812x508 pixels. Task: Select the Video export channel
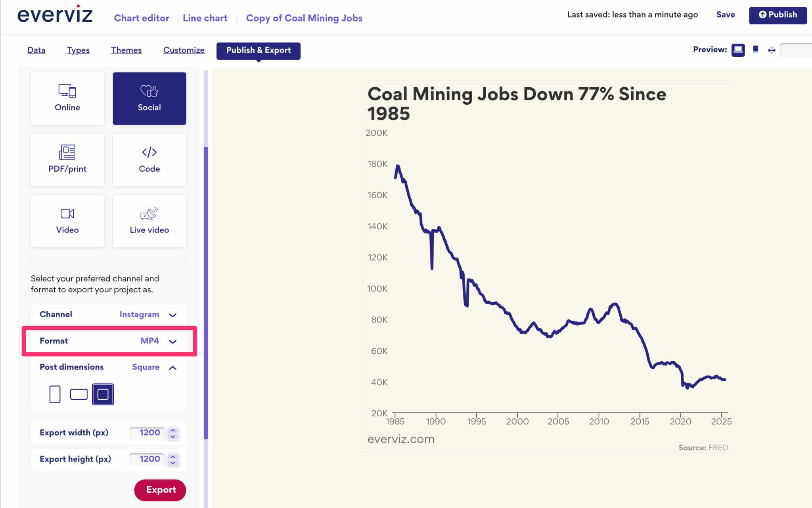tap(67, 221)
